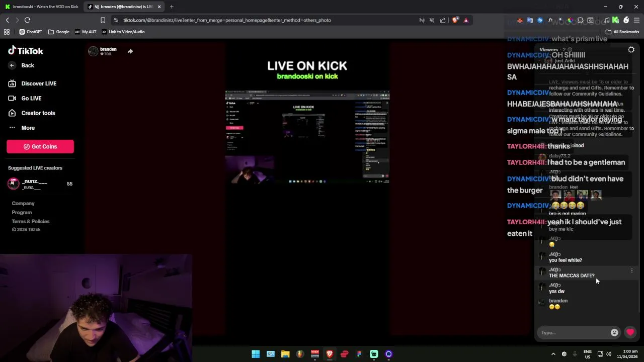Click the "buy me kfc" chat comment
The height and width of the screenshot is (362, 644).
(561, 229)
